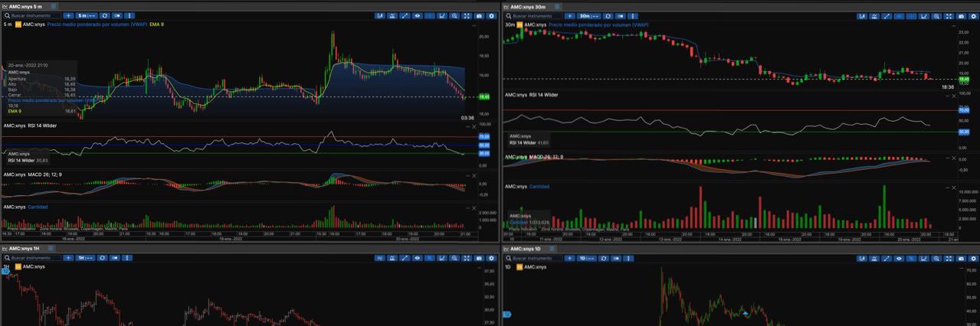Click Buscar instrumento field in 5m panel

[x=32, y=15]
